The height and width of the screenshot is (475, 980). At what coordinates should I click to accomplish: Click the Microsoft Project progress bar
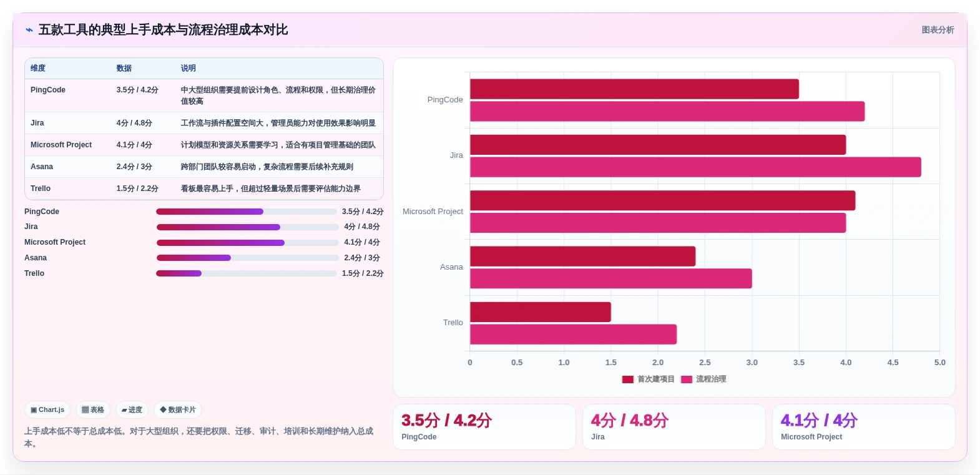[247, 243]
